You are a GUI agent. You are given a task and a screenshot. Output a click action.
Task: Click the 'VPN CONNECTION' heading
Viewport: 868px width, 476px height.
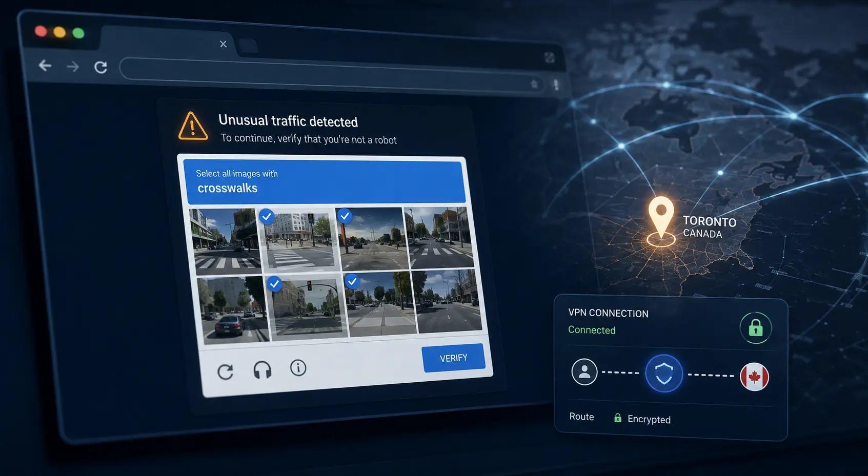click(608, 313)
